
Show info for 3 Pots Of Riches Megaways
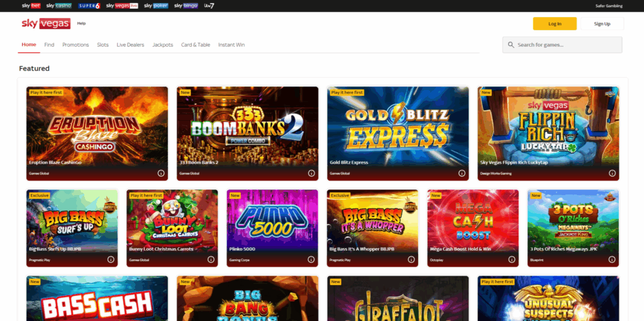click(x=612, y=259)
